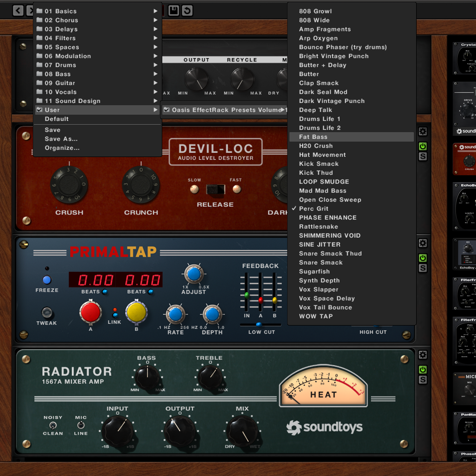The width and height of the screenshot is (476, 476).
Task: Toggle the PrimalTap Freeze button
Action: click(47, 280)
